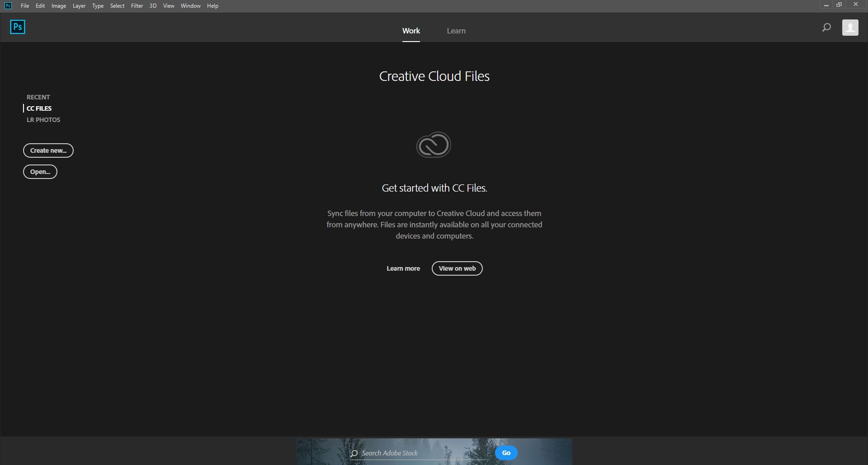This screenshot has width=868, height=465.
Task: Open the Image menu
Action: point(59,6)
